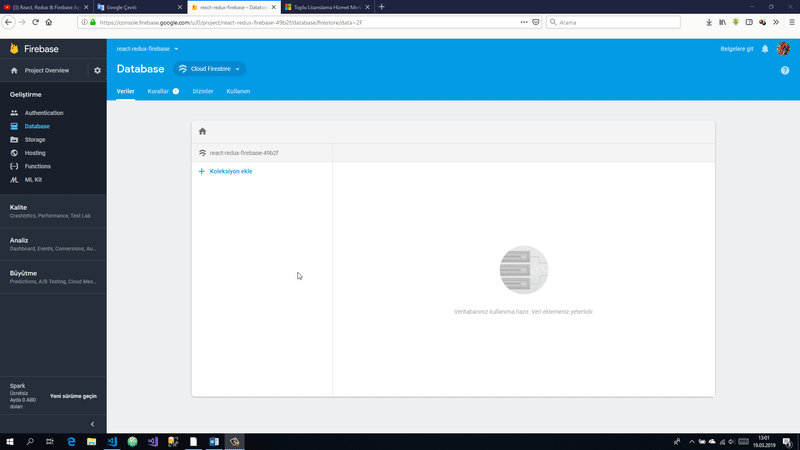Viewport: 800px width, 450px height.
Task: Collapse the sidebar with chevron
Action: point(92,424)
